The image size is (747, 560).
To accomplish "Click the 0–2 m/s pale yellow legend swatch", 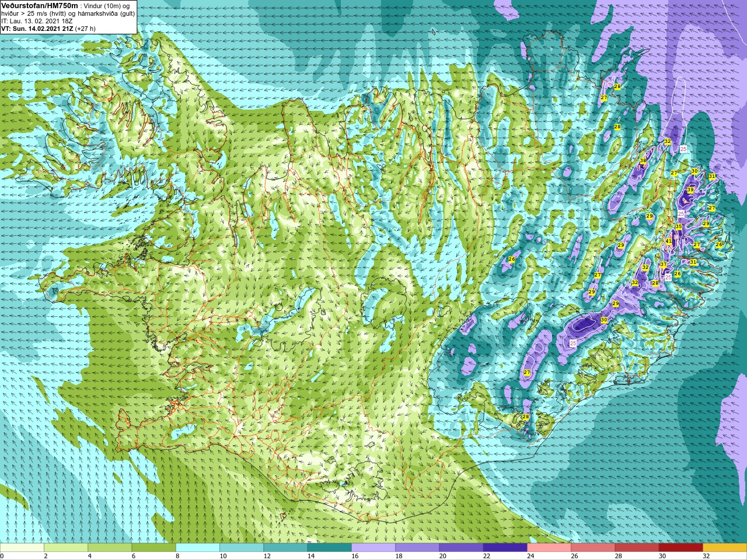I will click(22, 548).
